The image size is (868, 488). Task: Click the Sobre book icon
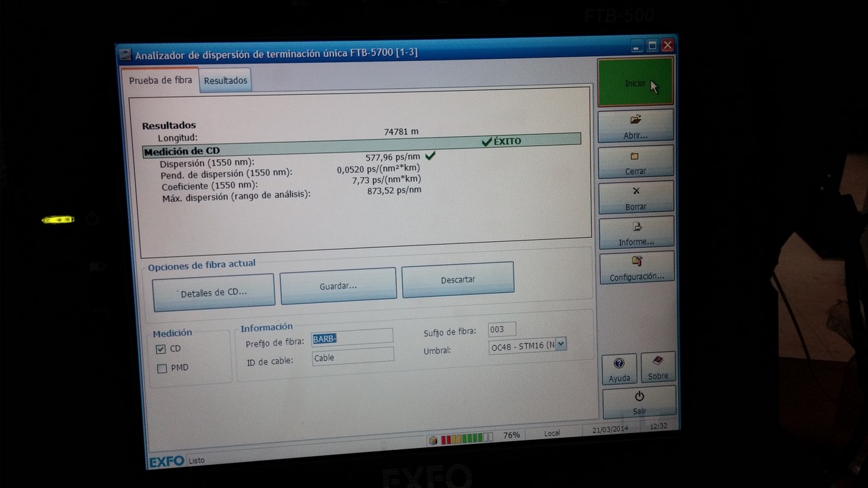click(x=657, y=361)
